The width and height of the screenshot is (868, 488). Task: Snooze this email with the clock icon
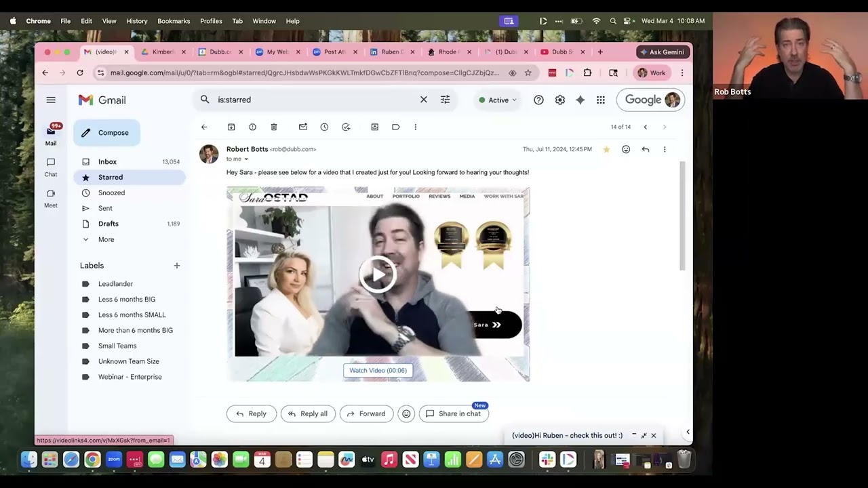[x=324, y=127]
